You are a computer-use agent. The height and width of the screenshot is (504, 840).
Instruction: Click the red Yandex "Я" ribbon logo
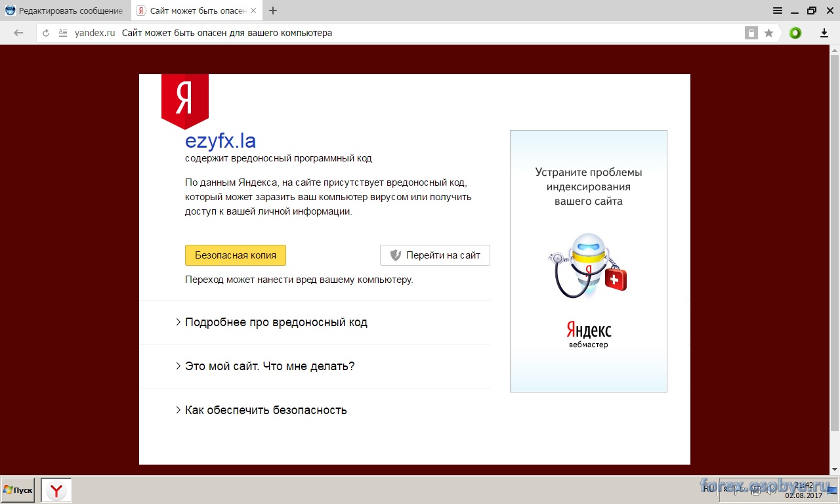pyautogui.click(x=185, y=101)
